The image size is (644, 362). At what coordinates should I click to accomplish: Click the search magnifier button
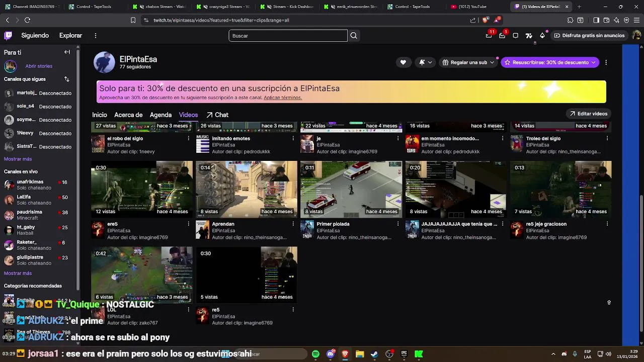coord(354,36)
